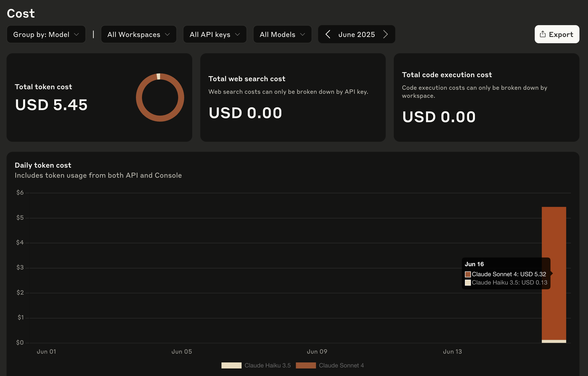This screenshot has width=588, height=376.
Task: Click the Group by chevron arrow
Action: coord(77,34)
